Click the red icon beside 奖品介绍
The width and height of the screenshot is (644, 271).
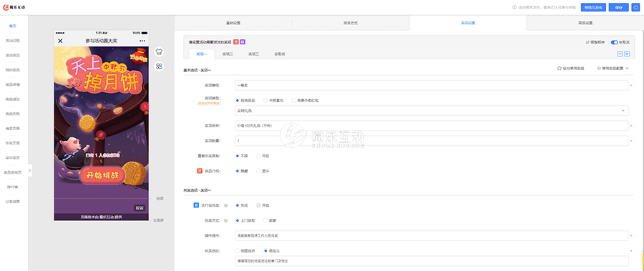[200, 171]
